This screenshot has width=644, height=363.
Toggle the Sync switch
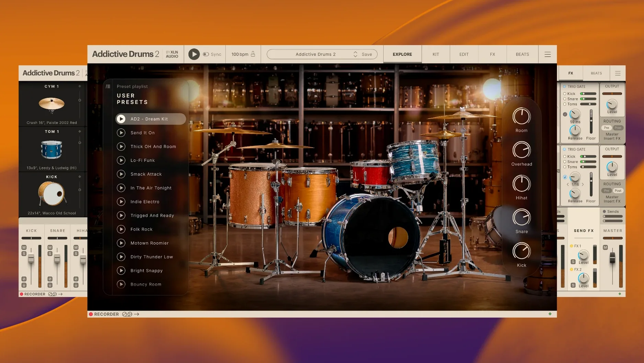tap(206, 54)
